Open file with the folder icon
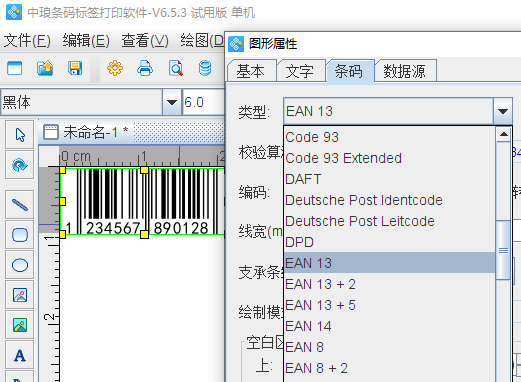 tap(45, 68)
